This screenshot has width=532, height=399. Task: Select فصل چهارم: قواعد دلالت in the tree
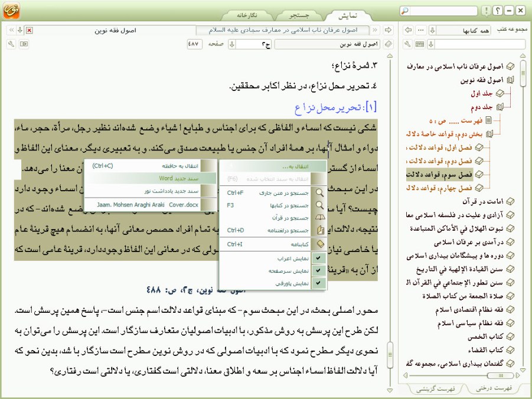440,188
